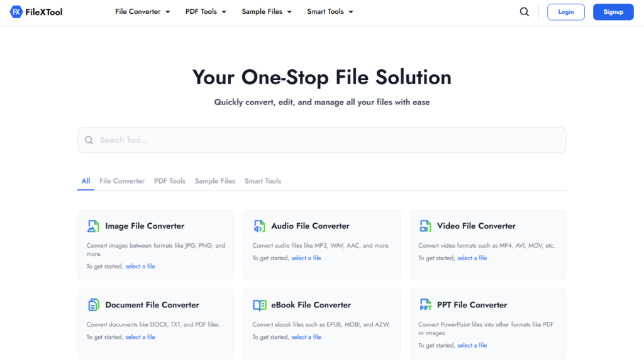
Task: Click the Image File Converter icon
Action: pos(94,226)
